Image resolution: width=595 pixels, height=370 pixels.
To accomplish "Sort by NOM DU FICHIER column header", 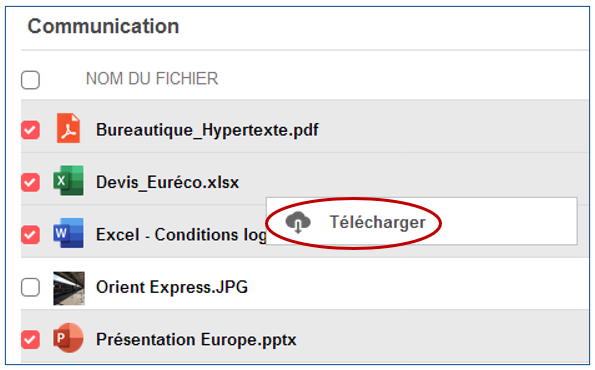I will (152, 79).
